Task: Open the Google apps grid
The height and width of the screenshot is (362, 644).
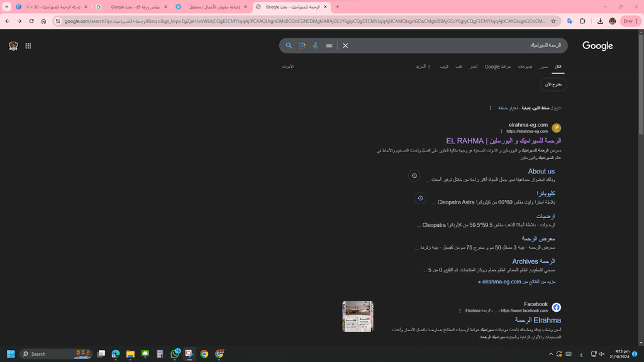Action: pos(28,46)
